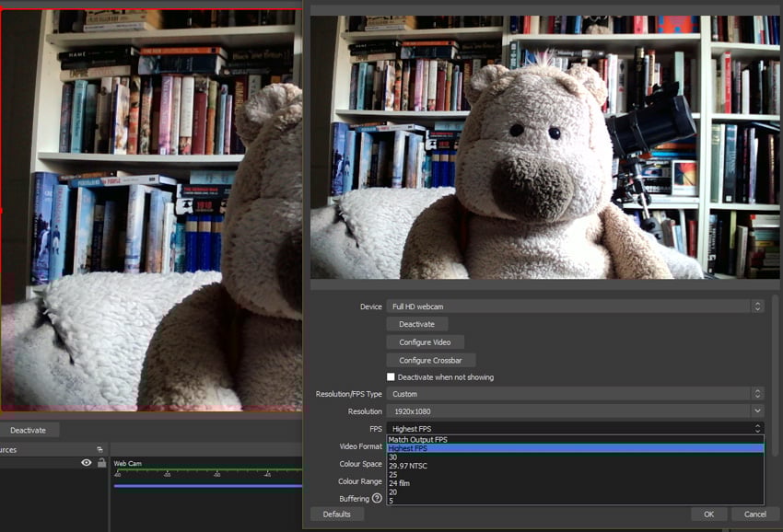783x532 pixels.
Task: Restore settings with the Defaults button
Action: pyautogui.click(x=337, y=515)
